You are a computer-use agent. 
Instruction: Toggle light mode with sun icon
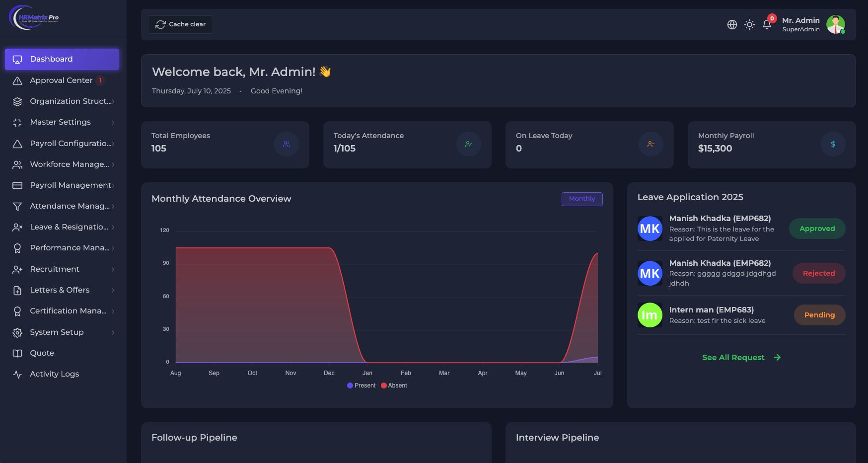tap(749, 24)
